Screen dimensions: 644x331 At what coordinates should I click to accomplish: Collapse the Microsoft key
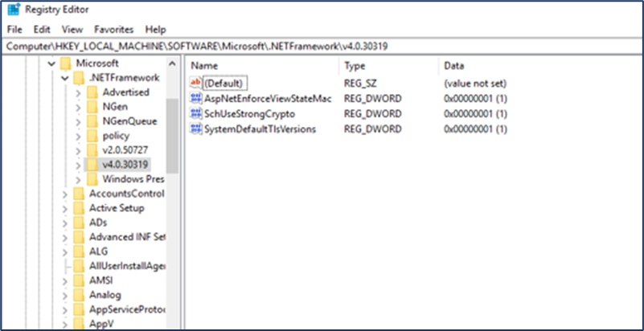pos(51,63)
